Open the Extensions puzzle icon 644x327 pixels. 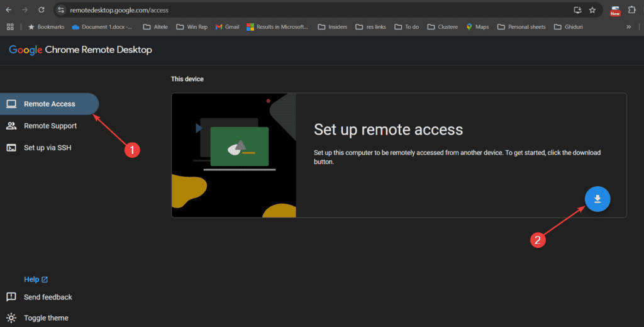coord(631,10)
